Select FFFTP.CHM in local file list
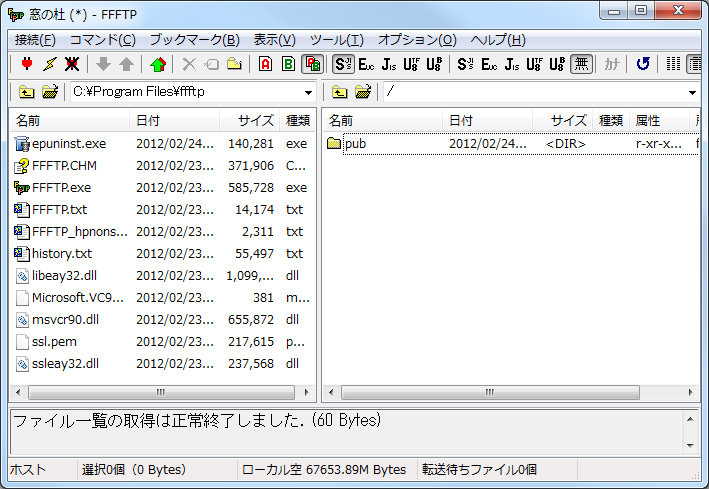Viewport: 709px width, 489px height. pyautogui.click(x=56, y=166)
